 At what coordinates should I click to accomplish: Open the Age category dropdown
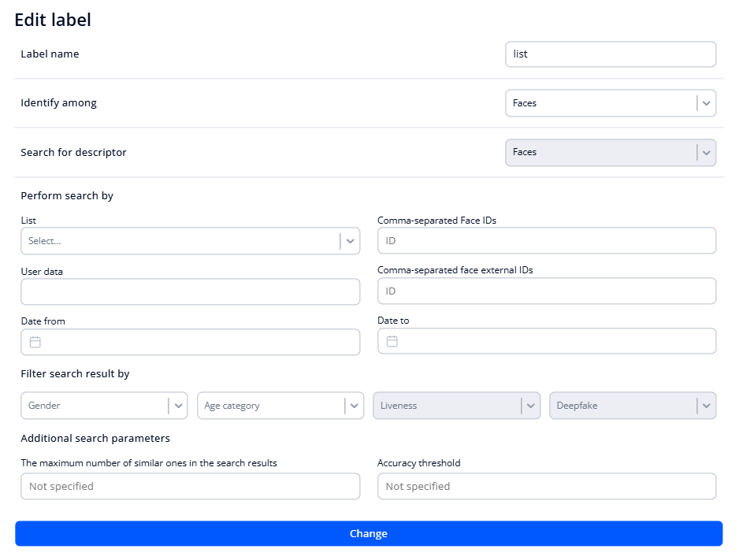(353, 405)
